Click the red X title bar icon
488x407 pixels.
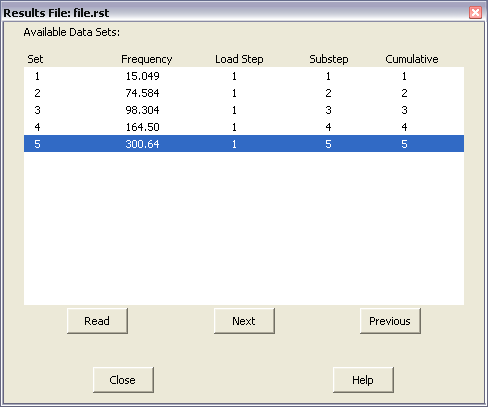click(x=475, y=13)
